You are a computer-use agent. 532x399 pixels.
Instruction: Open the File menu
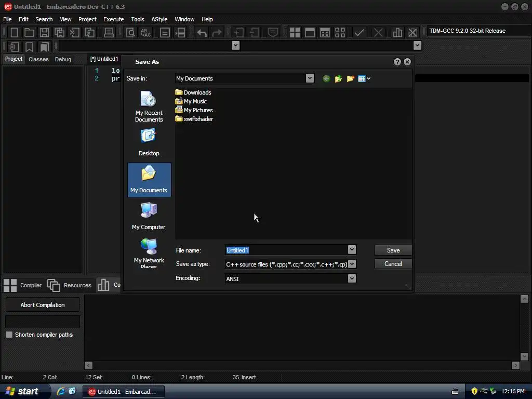(7, 19)
